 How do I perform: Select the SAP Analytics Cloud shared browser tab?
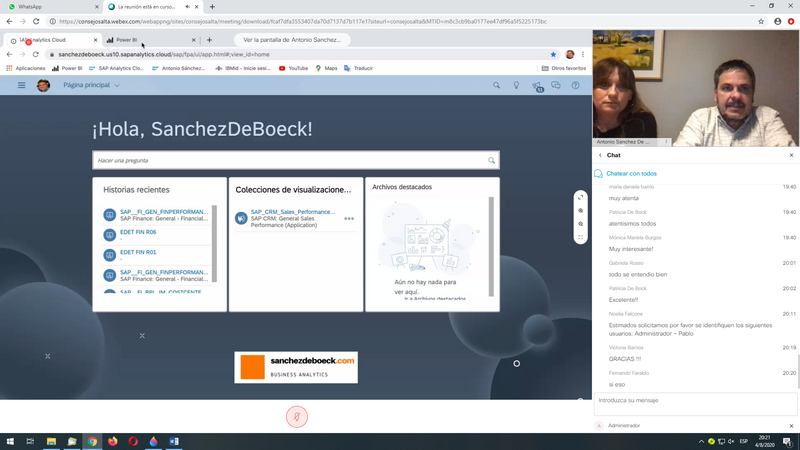(x=54, y=40)
